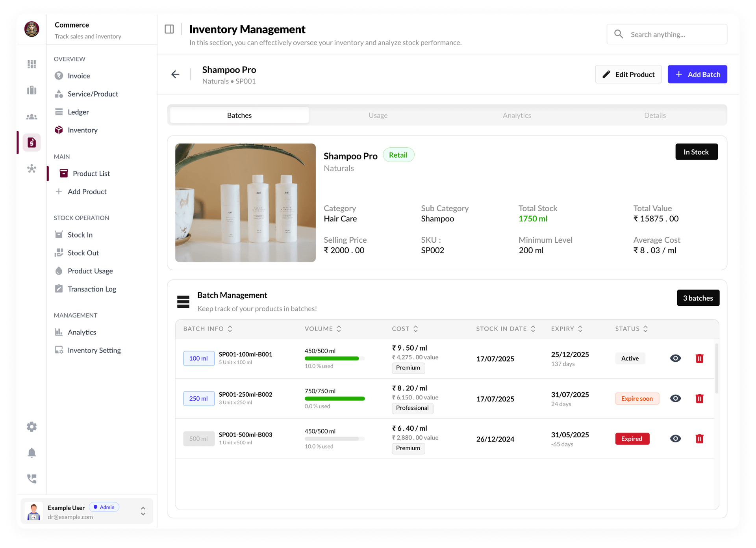The height and width of the screenshot is (548, 756).
Task: Click the briefcase icon in left rail
Action: pos(31,90)
